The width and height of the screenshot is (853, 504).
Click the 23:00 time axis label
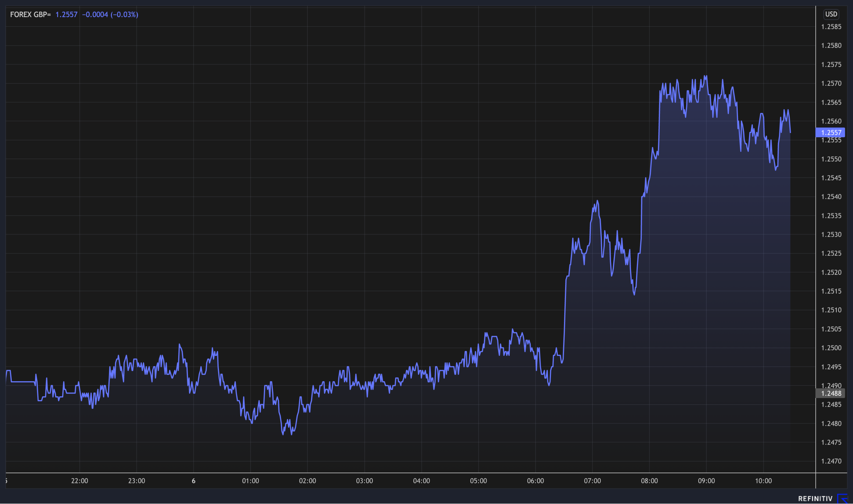[x=136, y=481]
